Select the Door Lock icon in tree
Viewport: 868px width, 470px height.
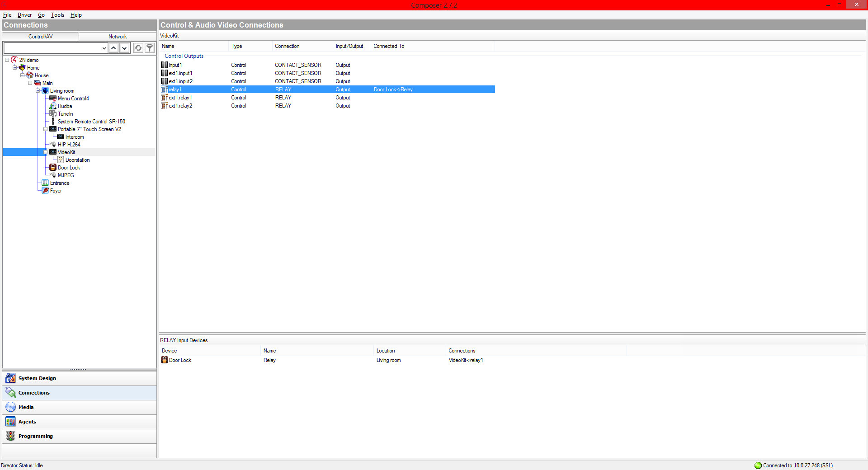pos(53,168)
